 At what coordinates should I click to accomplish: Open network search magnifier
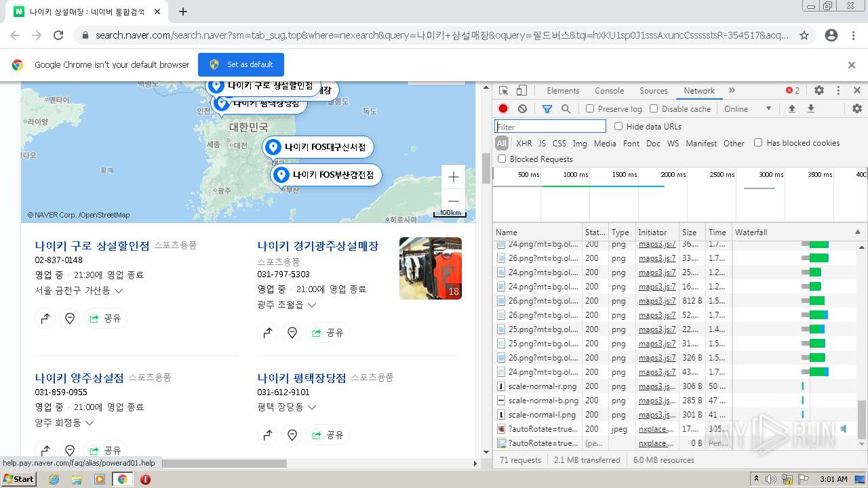pos(566,108)
